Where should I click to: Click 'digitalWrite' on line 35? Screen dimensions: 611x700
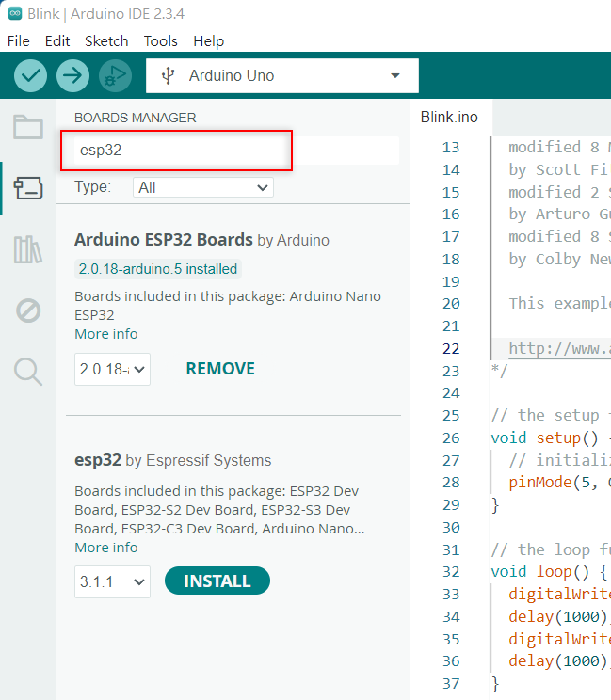tap(559, 639)
